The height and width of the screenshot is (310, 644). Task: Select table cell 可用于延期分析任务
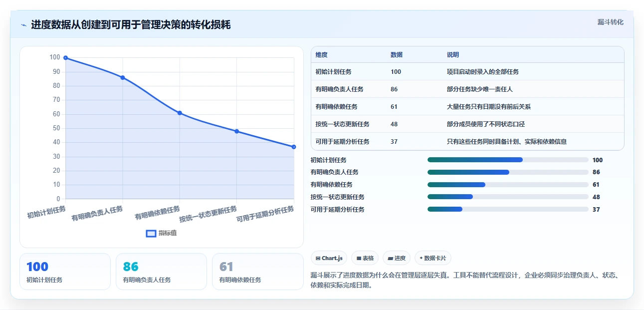coord(342,142)
